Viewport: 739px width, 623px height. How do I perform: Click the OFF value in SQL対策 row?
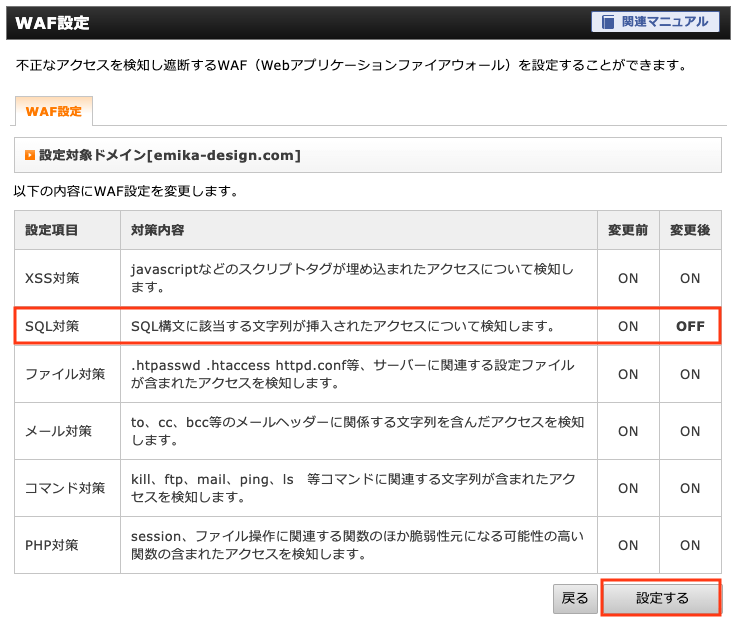(690, 326)
